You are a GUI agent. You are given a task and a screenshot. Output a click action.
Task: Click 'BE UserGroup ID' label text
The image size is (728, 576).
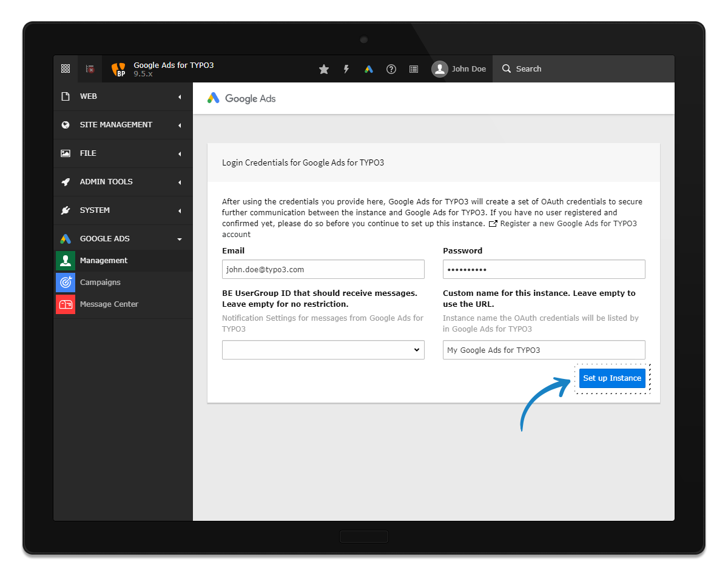pyautogui.click(x=320, y=298)
